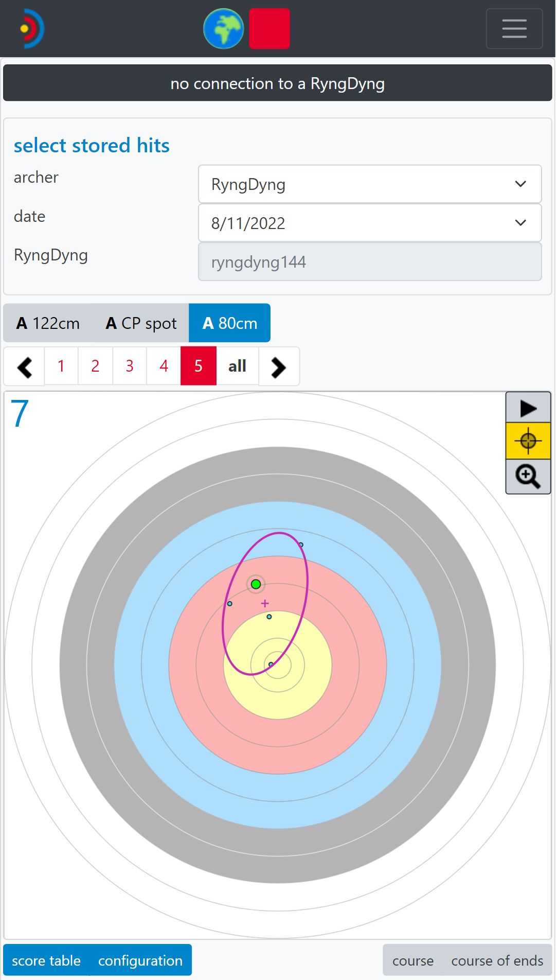Show the course of ends view

[497, 961]
